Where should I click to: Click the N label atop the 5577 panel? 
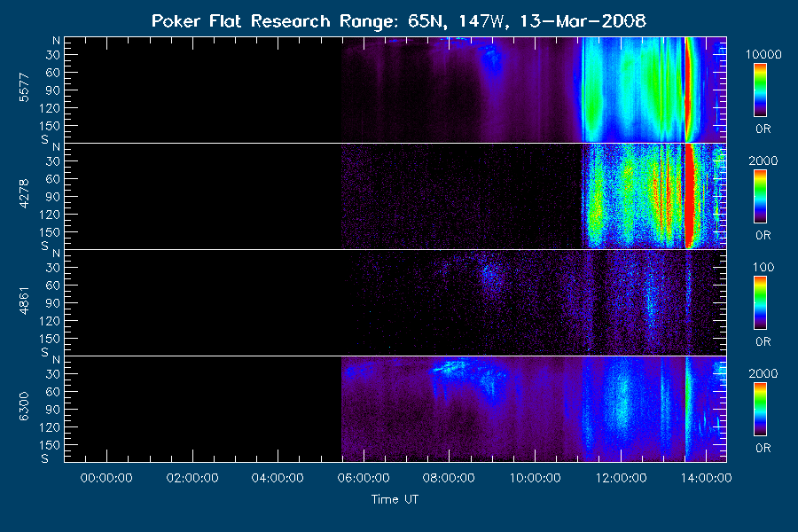click(56, 41)
